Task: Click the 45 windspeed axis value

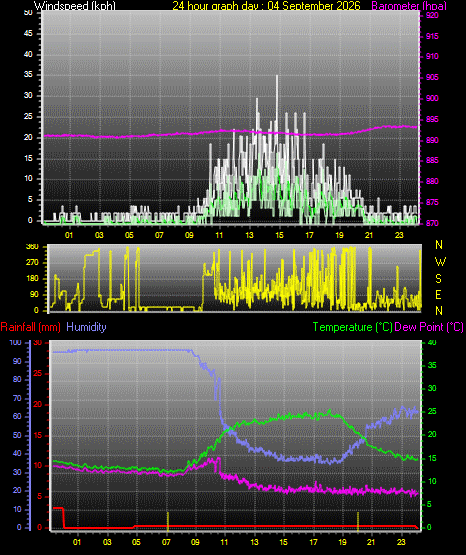Action: point(28,34)
